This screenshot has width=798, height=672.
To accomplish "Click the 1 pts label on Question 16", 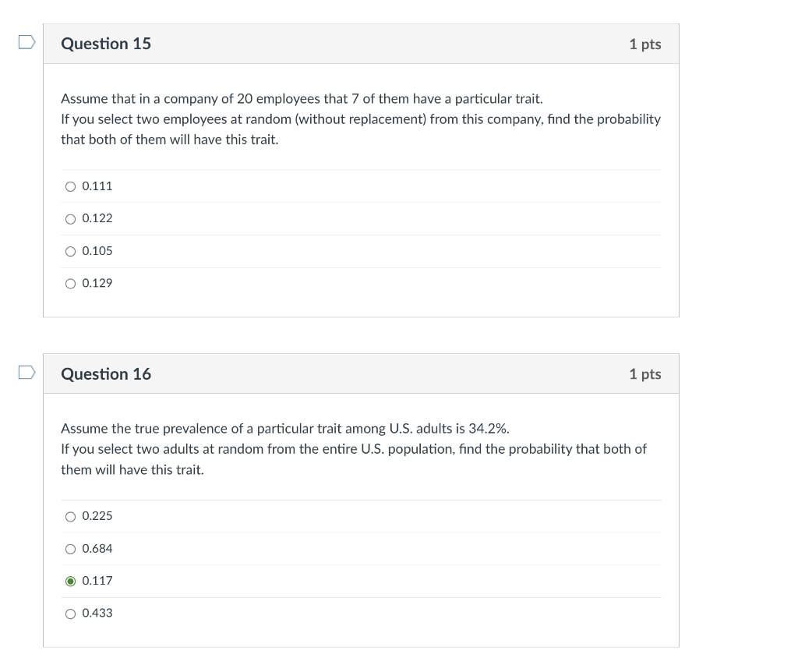I will click(x=644, y=374).
